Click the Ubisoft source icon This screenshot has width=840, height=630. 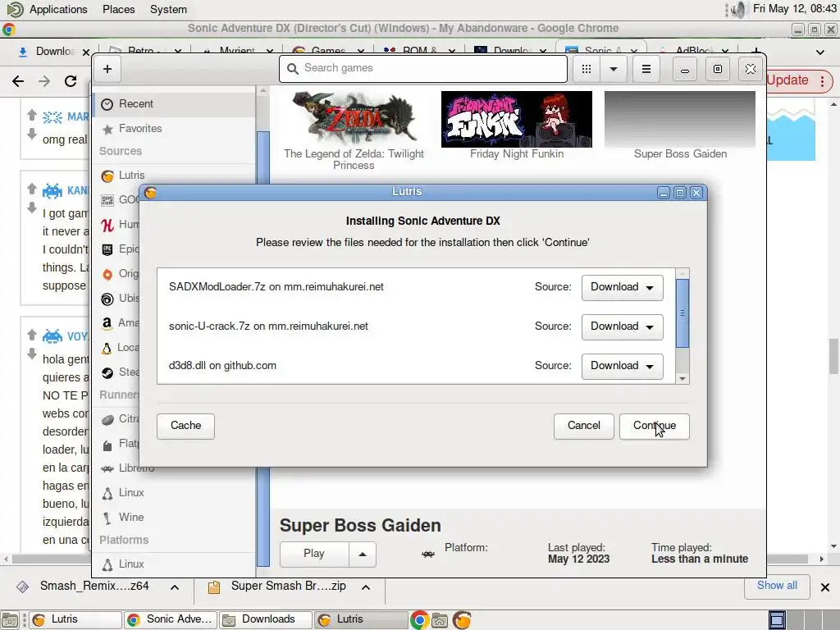[x=107, y=299]
